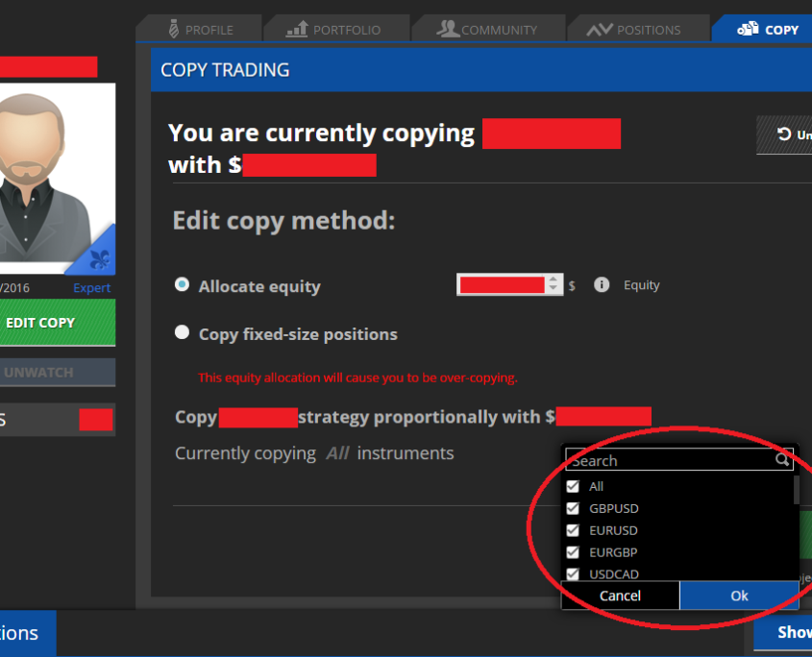Image resolution: width=812 pixels, height=657 pixels.
Task: Open the Profile tab
Action: click(x=200, y=30)
